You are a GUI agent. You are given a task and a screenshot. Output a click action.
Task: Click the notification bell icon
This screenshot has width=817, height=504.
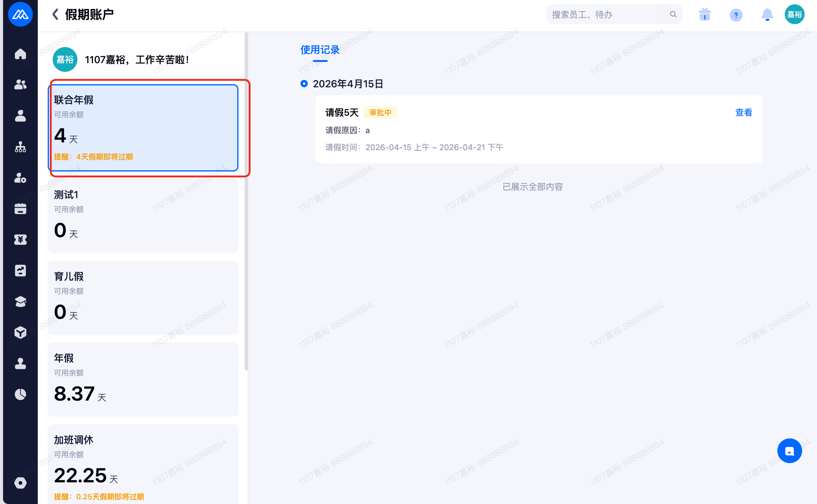[x=767, y=15]
